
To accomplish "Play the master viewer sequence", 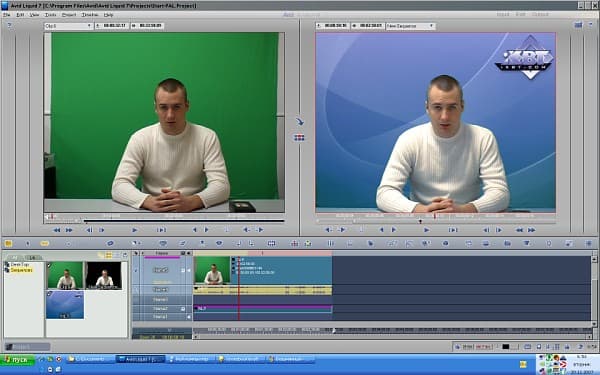I will point(426,230).
